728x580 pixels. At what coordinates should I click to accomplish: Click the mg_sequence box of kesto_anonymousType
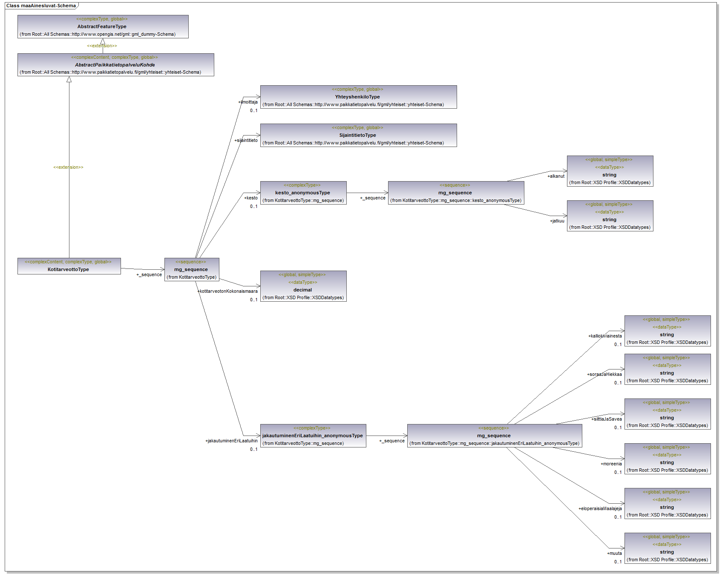click(456, 193)
